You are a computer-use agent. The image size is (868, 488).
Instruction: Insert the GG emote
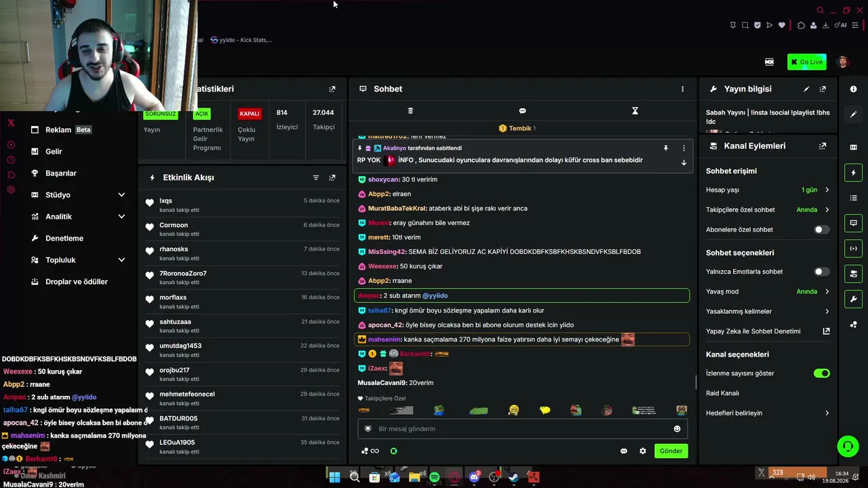pyautogui.click(x=682, y=410)
